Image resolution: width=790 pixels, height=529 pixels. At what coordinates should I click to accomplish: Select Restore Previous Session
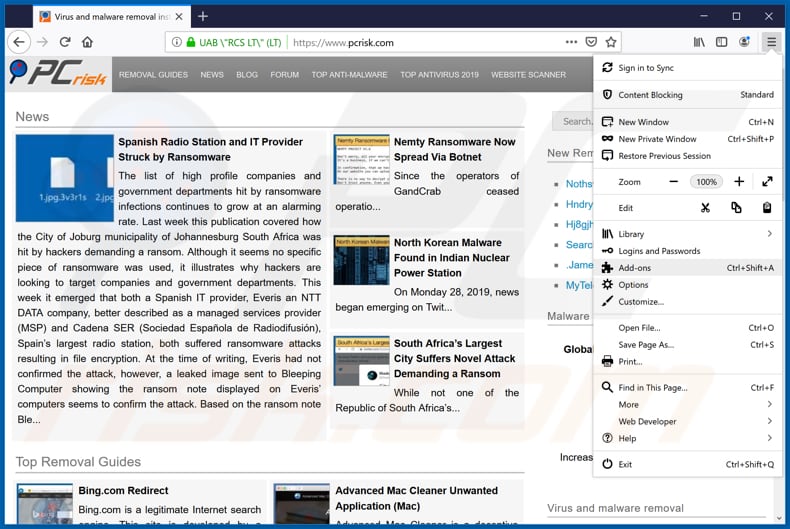(x=687, y=156)
